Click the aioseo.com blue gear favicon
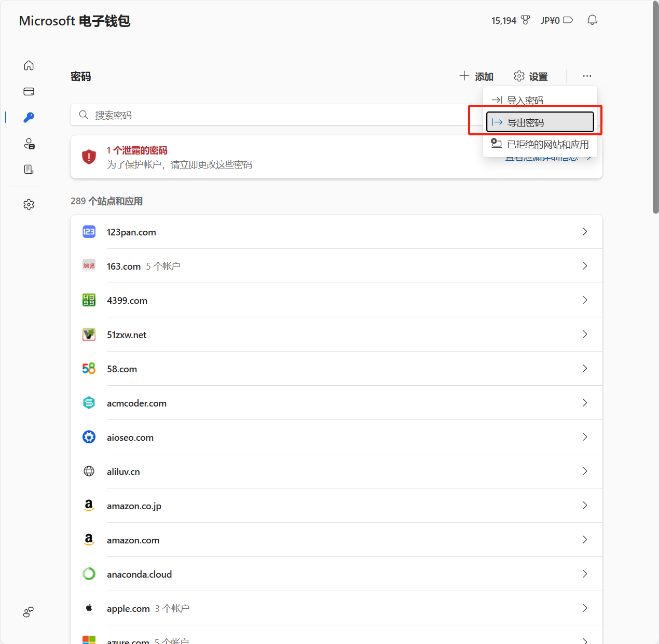This screenshot has height=644, width=659. [89, 437]
